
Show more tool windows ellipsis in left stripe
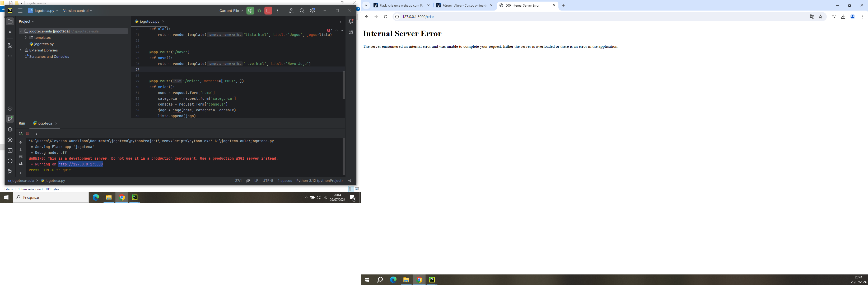click(x=10, y=56)
